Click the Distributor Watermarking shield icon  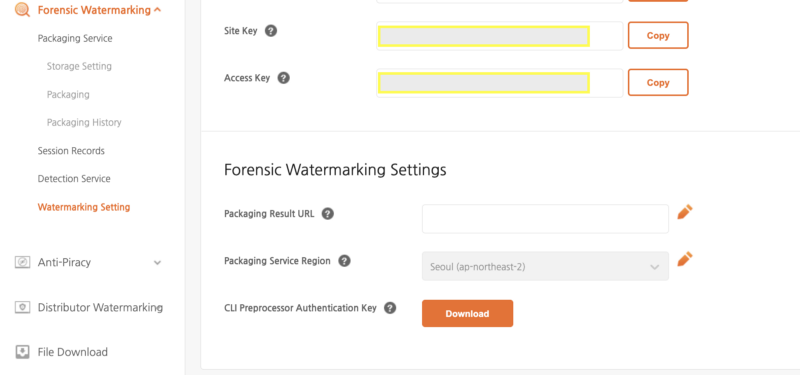[22, 307]
